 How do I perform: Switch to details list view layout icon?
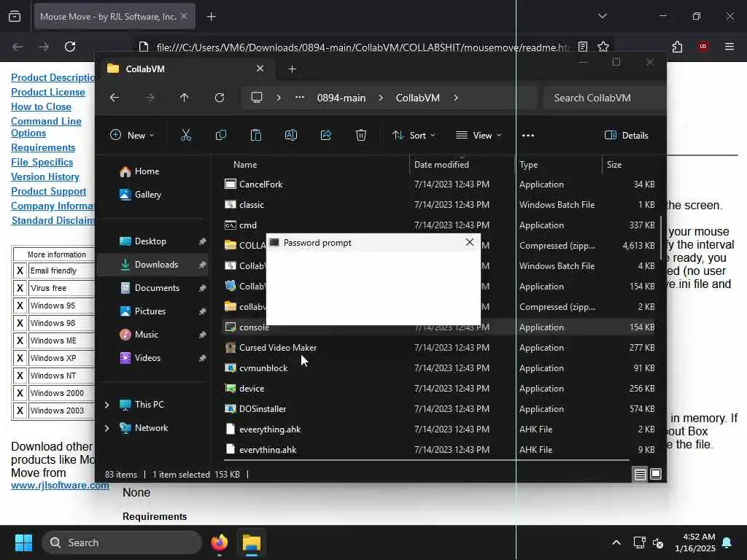640,474
